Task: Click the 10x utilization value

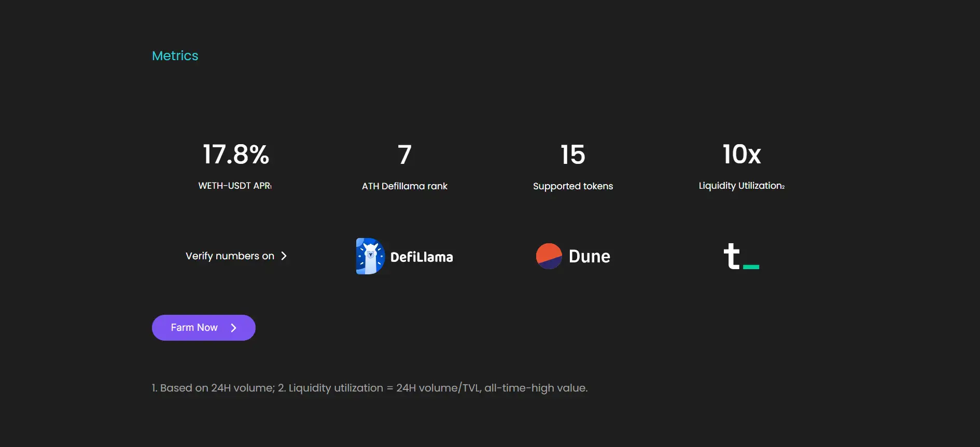Action: [x=741, y=155]
